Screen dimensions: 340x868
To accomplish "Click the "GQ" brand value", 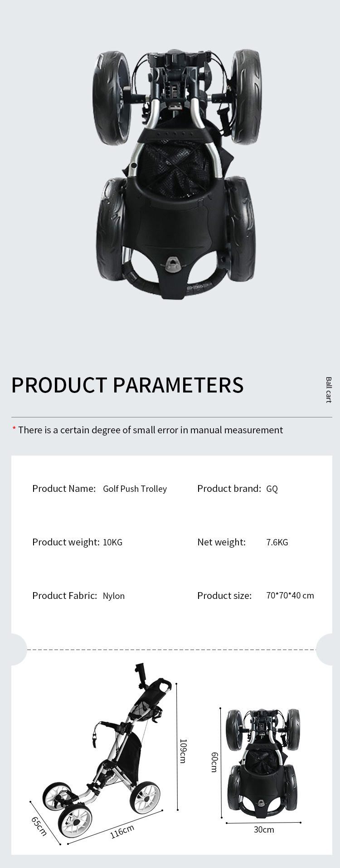I will point(272,489).
